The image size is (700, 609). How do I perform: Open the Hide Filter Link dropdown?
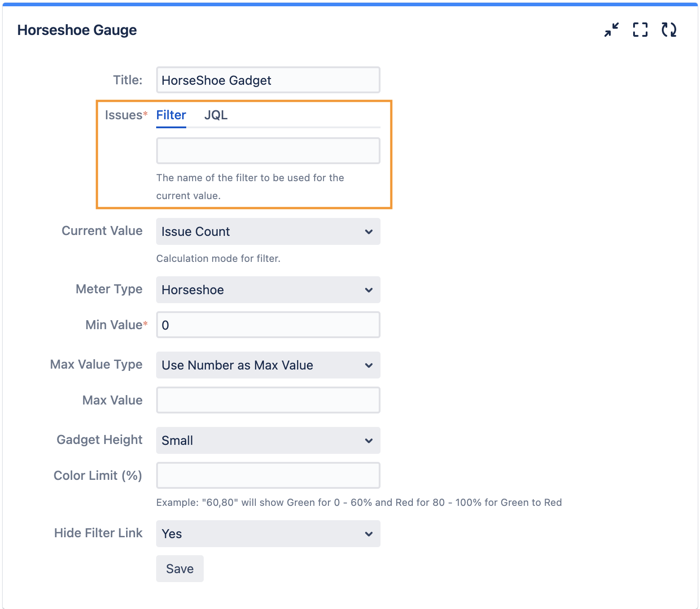[x=268, y=534]
